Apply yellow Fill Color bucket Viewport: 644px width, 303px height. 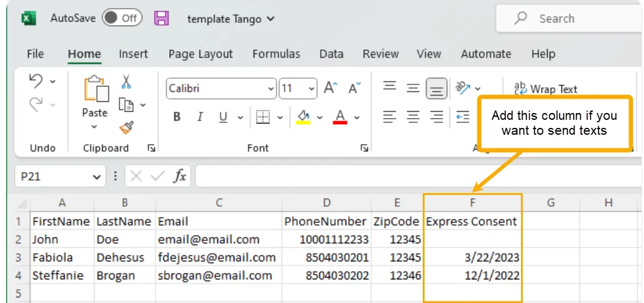pyautogui.click(x=303, y=117)
